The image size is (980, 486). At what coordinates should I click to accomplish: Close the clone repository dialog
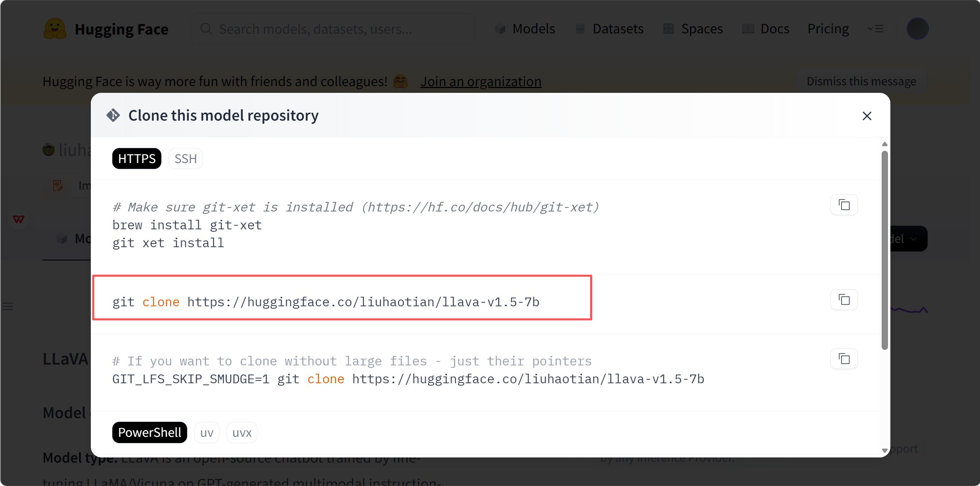click(x=867, y=116)
